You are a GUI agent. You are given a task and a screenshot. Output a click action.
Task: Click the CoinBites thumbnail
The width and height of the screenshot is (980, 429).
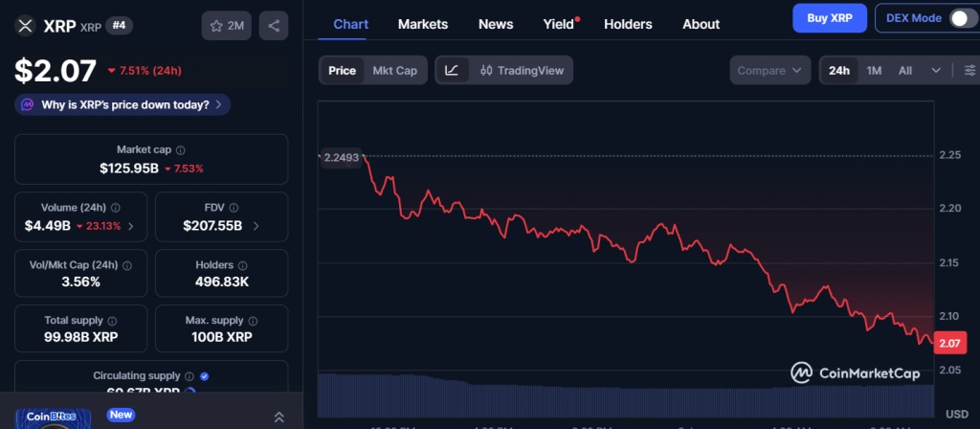coord(54,418)
